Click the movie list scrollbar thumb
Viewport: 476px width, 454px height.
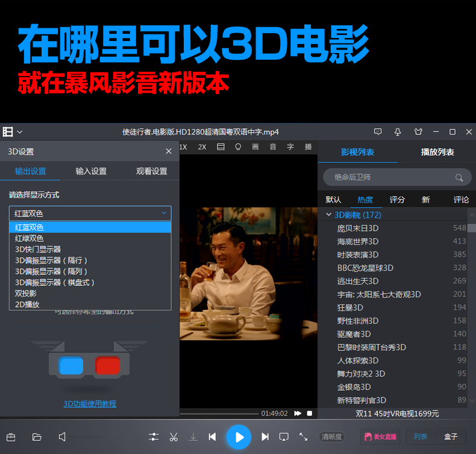tap(472, 228)
